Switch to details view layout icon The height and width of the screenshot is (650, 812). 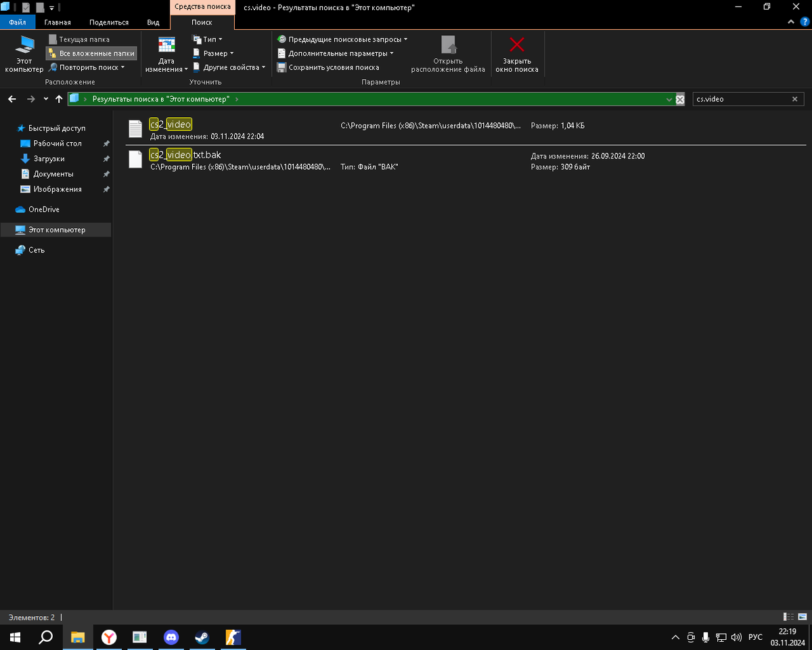coord(788,617)
